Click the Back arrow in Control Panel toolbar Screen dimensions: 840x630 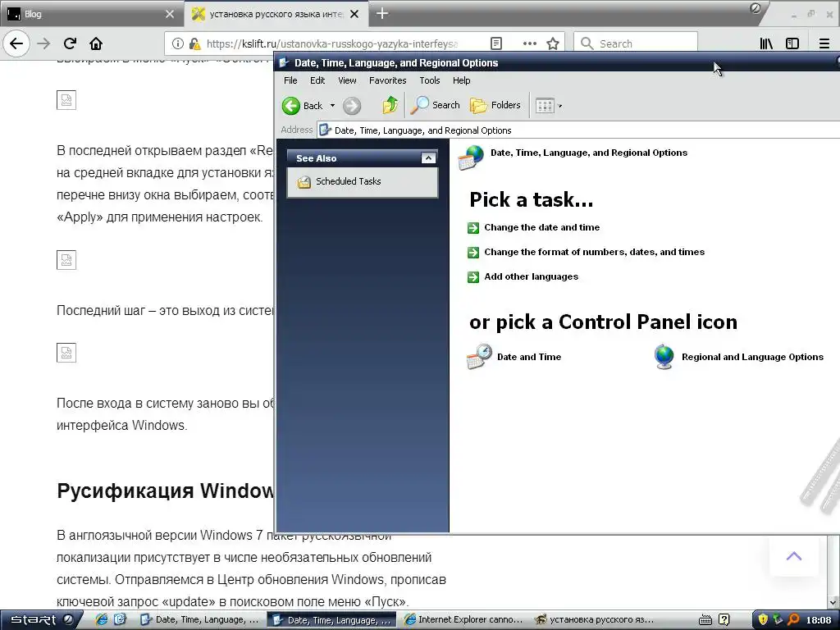291,106
